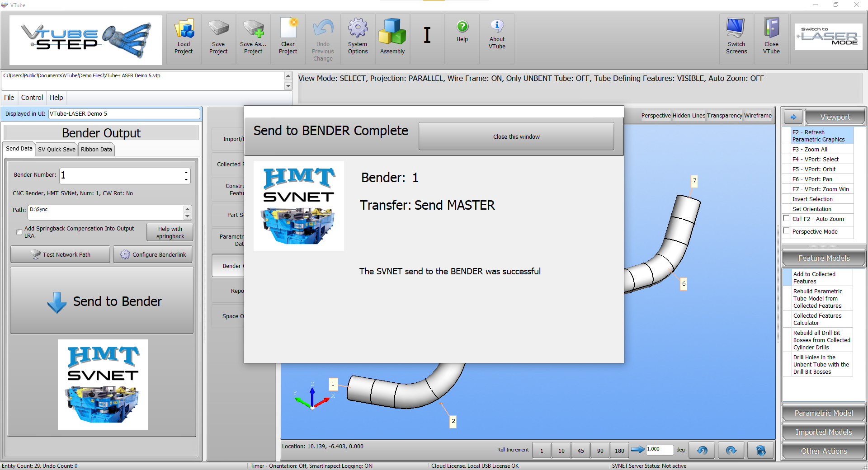Open Help green question icon

point(462,27)
